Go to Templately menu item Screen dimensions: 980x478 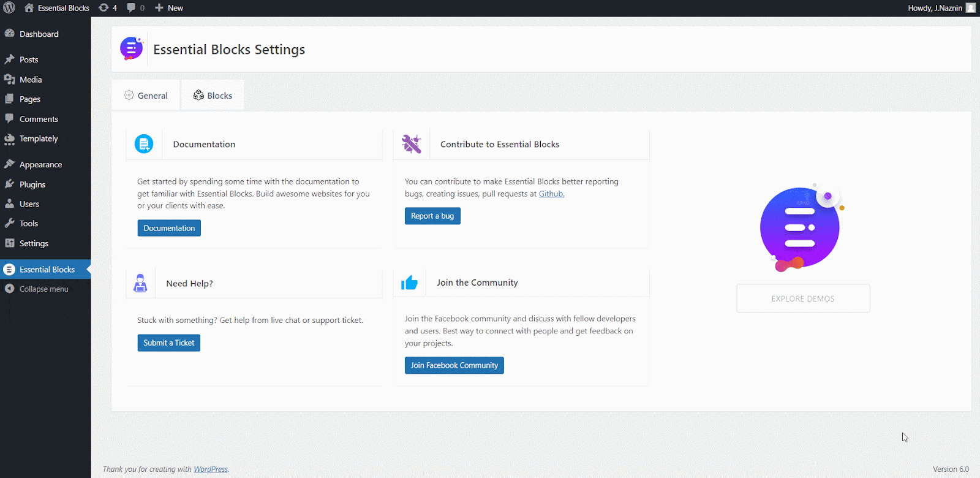(x=39, y=138)
